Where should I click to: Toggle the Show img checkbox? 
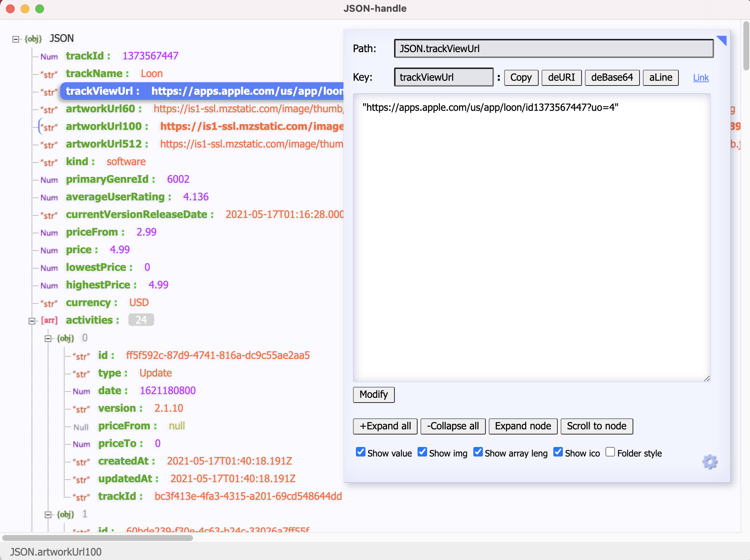[422, 452]
